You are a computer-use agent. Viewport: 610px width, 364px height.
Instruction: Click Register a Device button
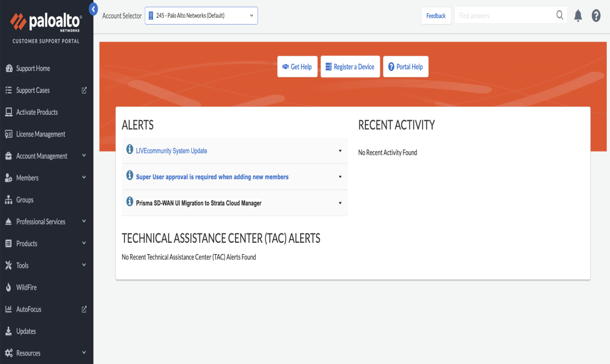coord(350,67)
